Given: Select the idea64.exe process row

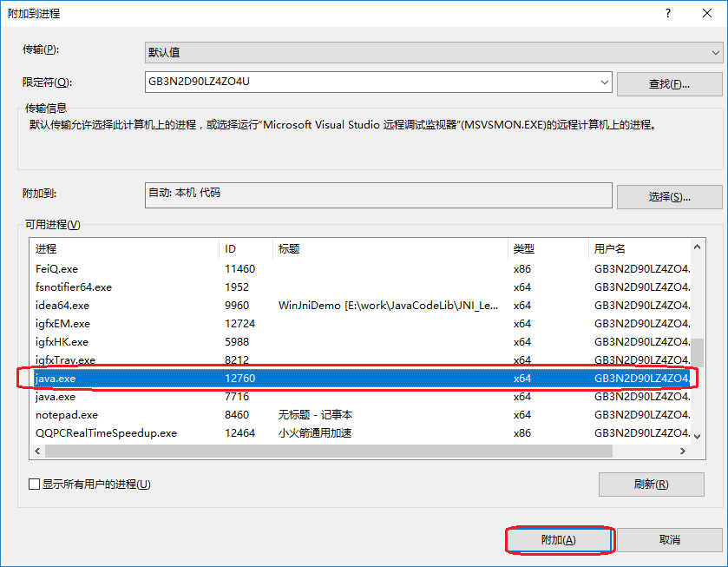Looking at the screenshot, I should click(360, 306).
